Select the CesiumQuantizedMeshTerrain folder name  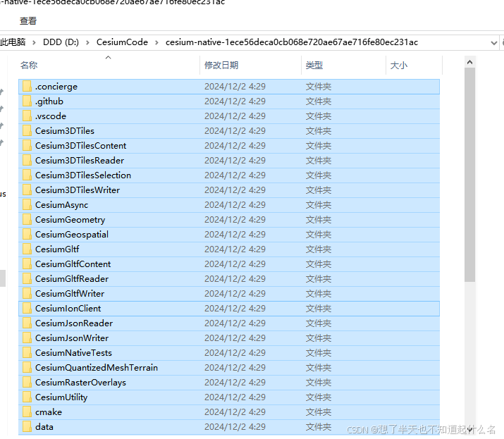(97, 367)
